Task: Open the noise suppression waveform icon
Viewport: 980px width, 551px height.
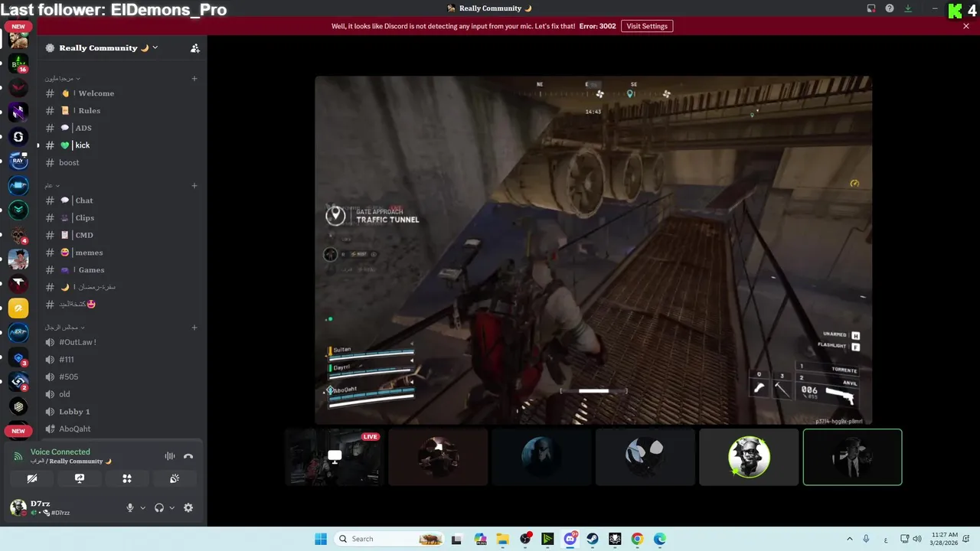Action: click(170, 456)
